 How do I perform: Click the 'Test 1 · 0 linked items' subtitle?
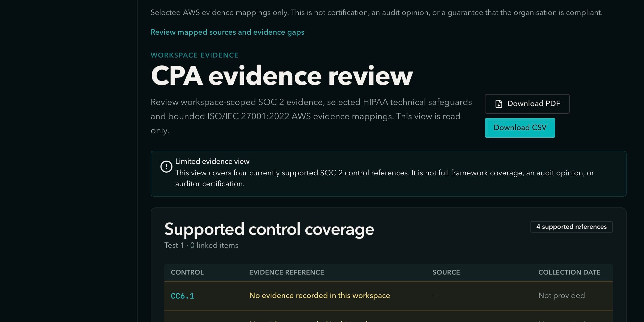[x=201, y=245]
